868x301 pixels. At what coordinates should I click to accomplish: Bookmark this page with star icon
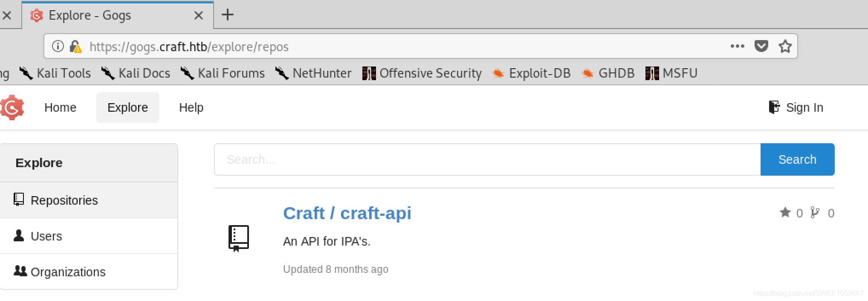[x=785, y=46]
